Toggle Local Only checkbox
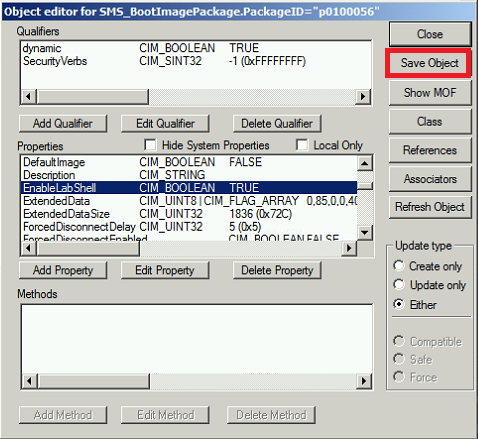Viewport: 478px width, 439px height. 302,145
